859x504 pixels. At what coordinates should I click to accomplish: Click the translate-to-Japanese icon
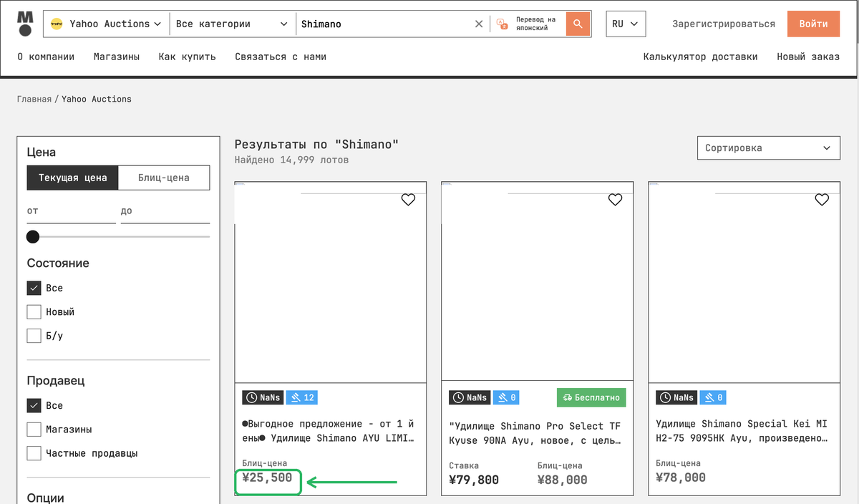pyautogui.click(x=502, y=24)
